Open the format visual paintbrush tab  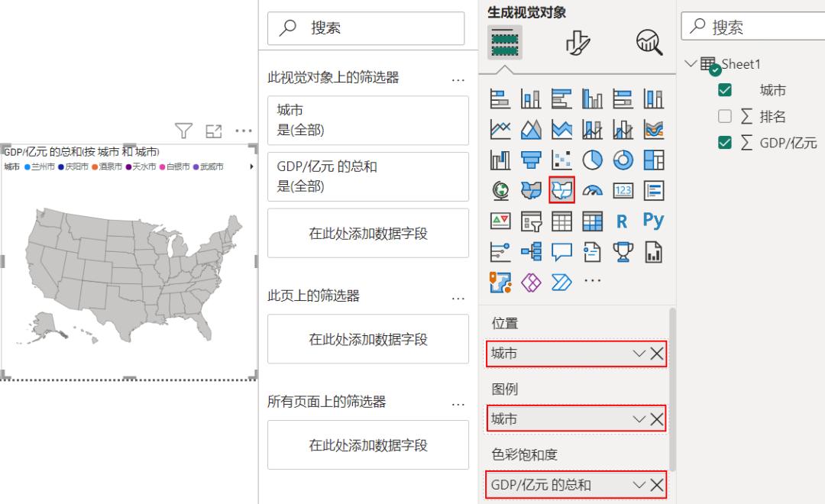point(577,42)
